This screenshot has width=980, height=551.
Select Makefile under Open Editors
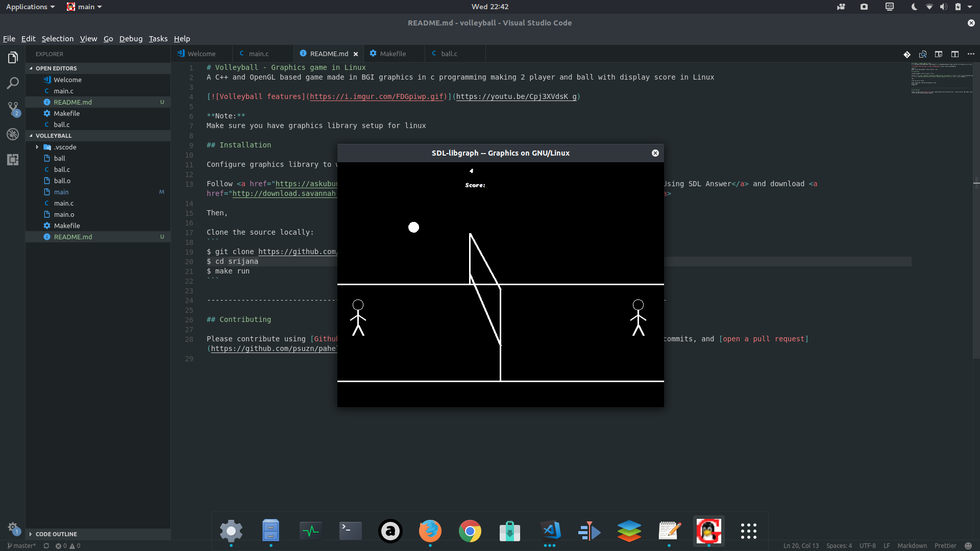tap(98, 113)
